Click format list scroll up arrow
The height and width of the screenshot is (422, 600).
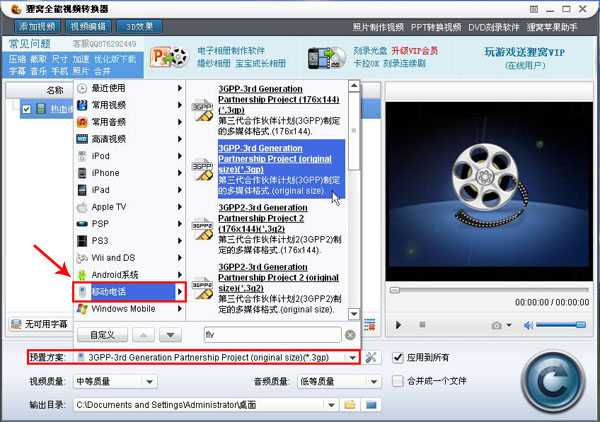pyautogui.click(x=354, y=86)
